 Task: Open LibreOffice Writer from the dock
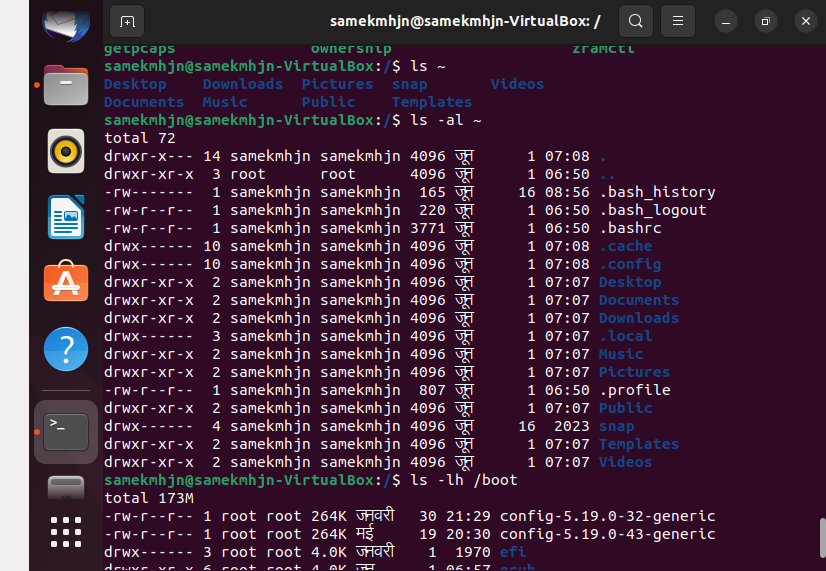66,217
